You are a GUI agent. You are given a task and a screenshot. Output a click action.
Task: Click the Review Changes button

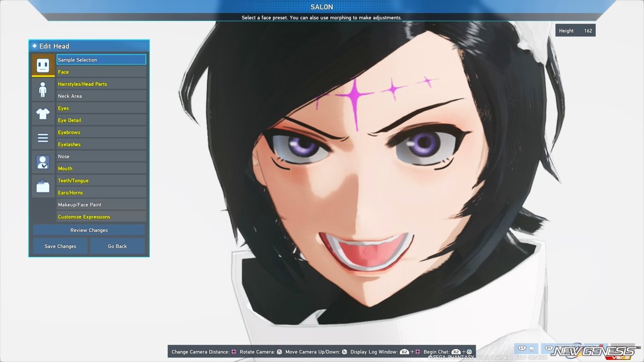coord(89,230)
